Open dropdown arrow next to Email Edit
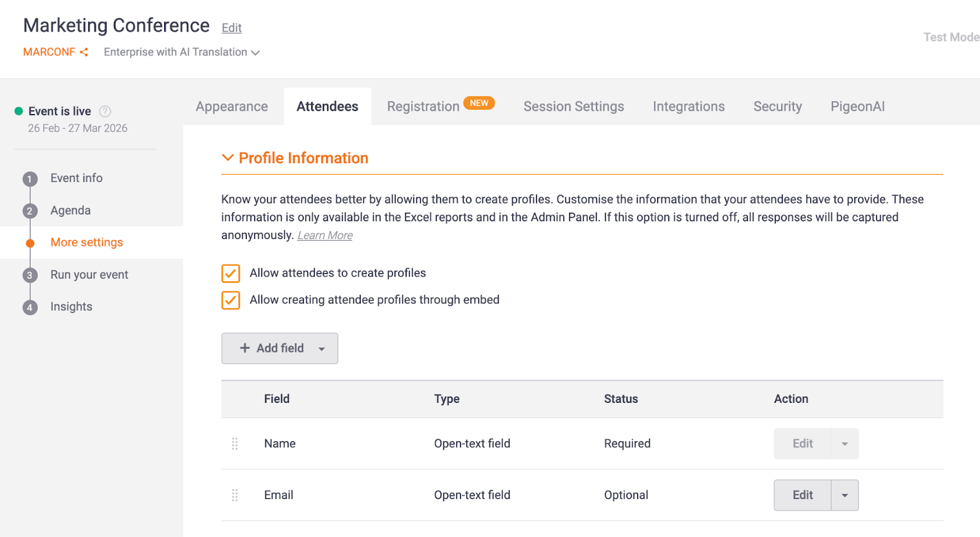Viewport: 980px width, 537px height. (x=845, y=495)
